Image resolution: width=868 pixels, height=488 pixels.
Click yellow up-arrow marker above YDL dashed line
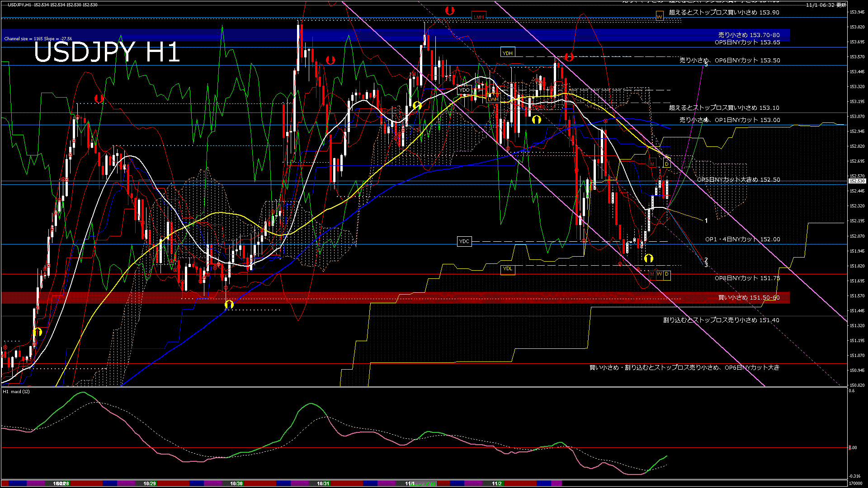648,258
